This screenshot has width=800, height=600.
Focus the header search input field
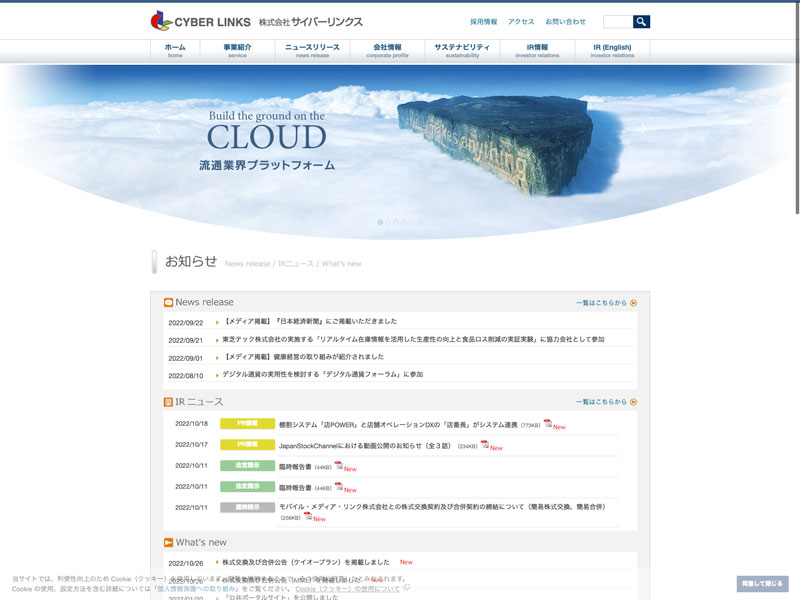(617, 21)
